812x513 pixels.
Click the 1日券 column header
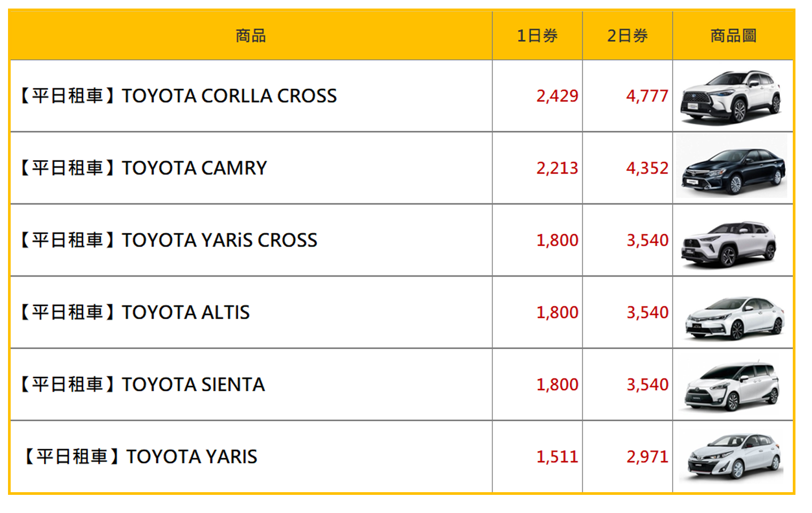537,36
